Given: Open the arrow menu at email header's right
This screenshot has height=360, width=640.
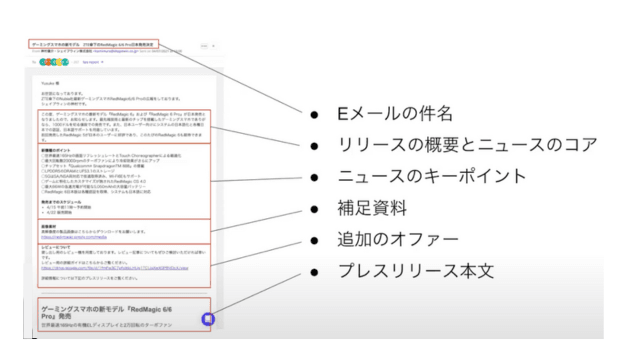Looking at the screenshot, I should pos(213,46).
